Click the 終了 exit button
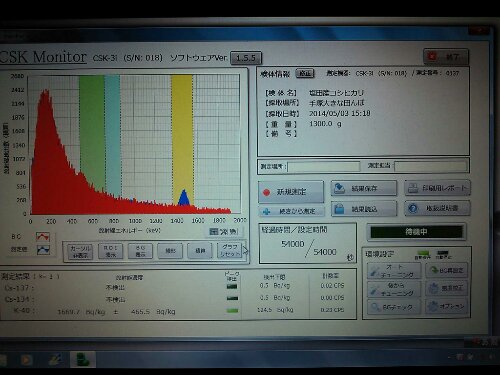The image size is (500, 375). (446, 57)
